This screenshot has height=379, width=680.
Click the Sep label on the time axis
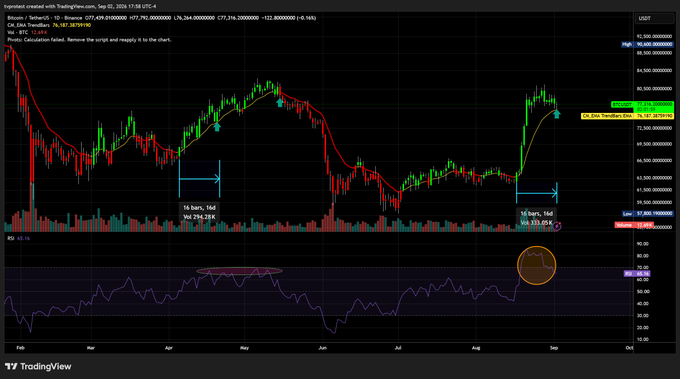pos(554,348)
